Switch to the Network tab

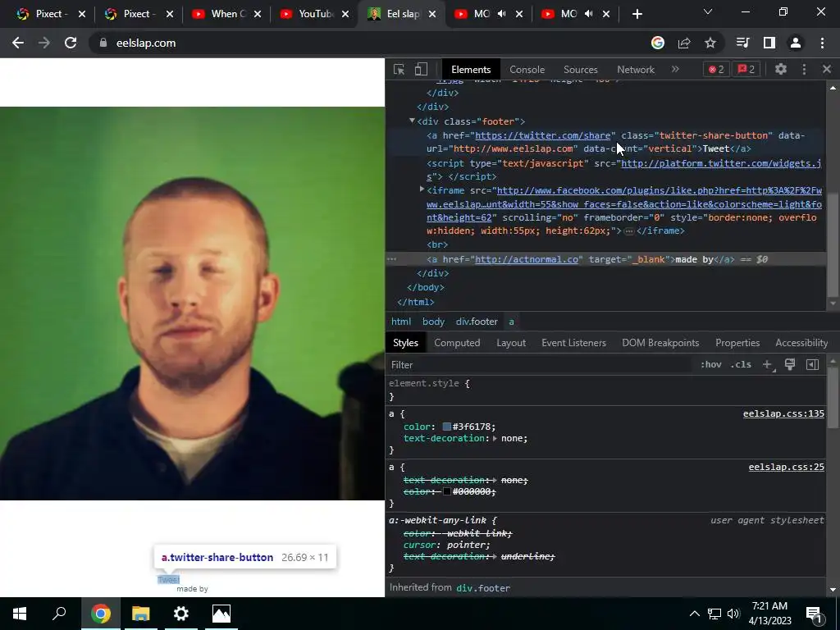[636, 69]
